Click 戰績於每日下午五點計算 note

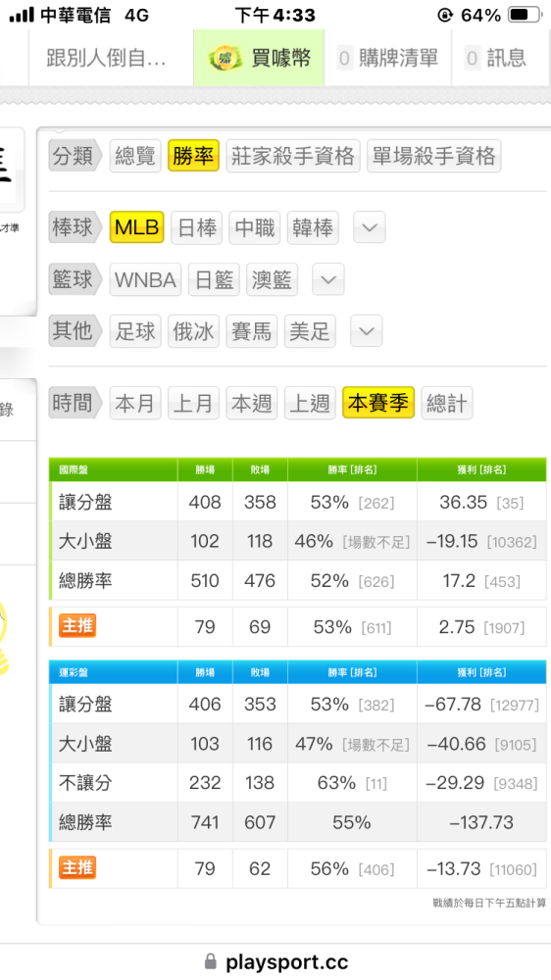click(x=489, y=903)
